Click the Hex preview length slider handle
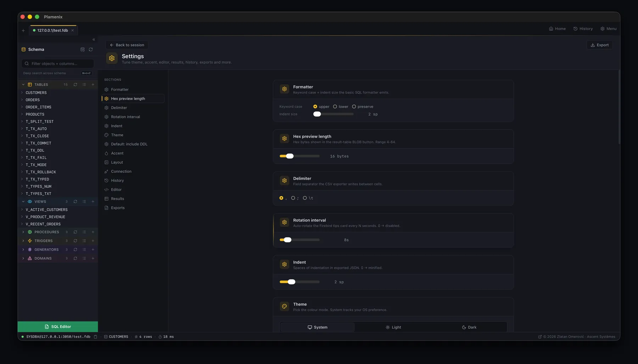638x364 pixels. point(290,156)
